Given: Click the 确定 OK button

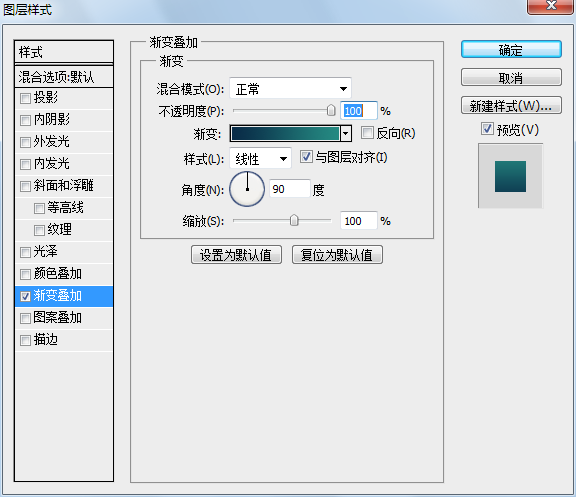Looking at the screenshot, I should 511,49.
